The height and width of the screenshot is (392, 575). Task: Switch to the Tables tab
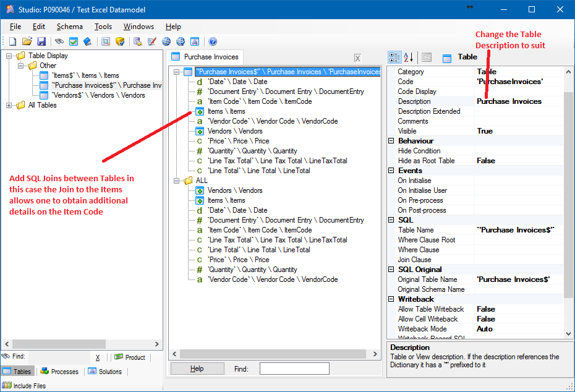coord(17,372)
